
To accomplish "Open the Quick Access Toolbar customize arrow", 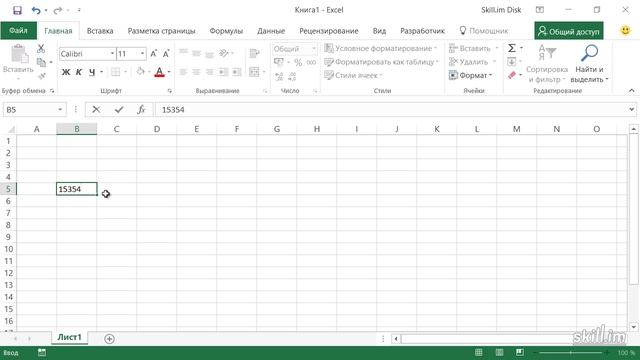I will point(79,10).
